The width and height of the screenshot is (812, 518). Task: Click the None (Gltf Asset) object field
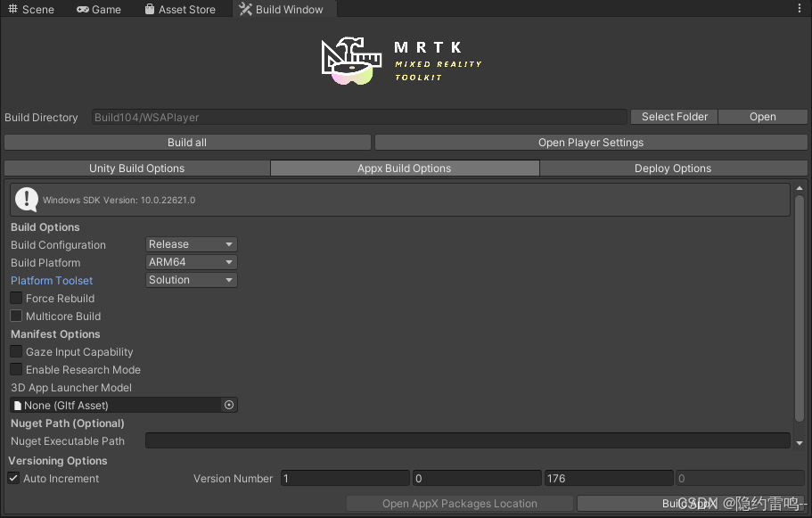(x=123, y=405)
